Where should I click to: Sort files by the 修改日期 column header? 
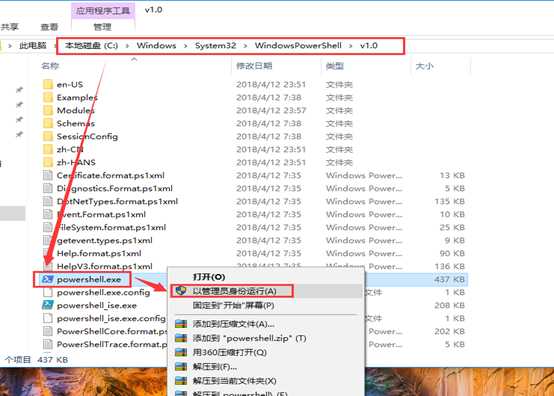[x=254, y=66]
